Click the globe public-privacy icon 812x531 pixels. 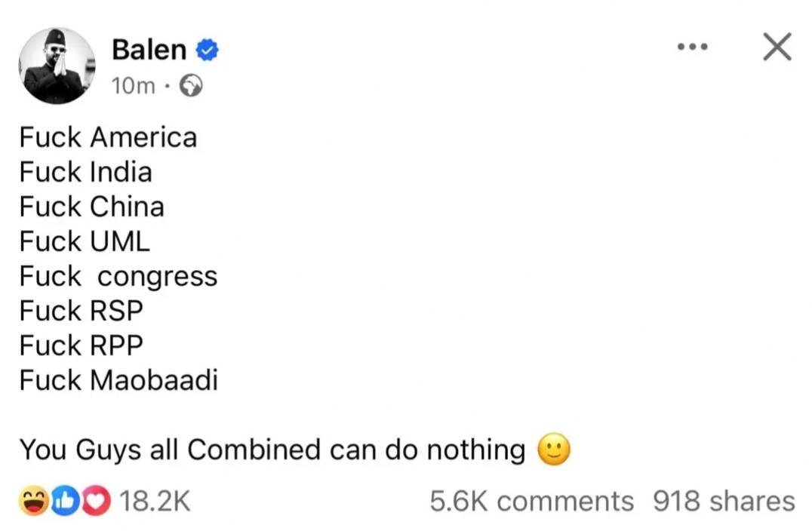192,87
